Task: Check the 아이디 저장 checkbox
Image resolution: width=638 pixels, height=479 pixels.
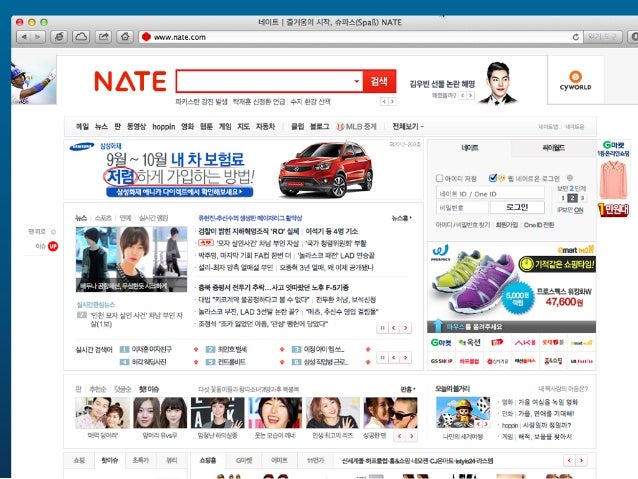Action: pos(439,178)
